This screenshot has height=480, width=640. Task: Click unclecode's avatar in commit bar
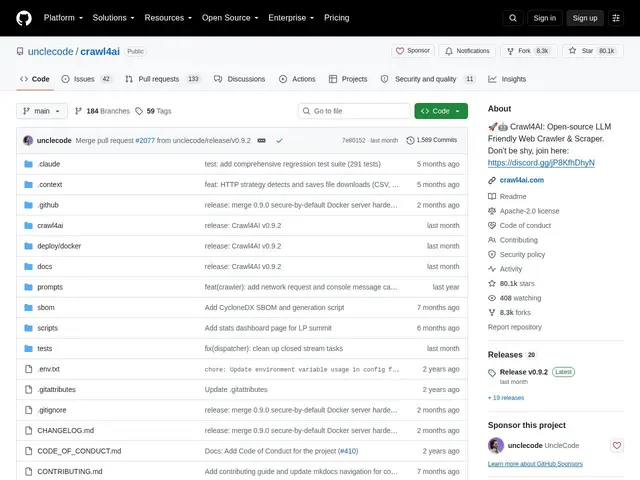[28, 140]
